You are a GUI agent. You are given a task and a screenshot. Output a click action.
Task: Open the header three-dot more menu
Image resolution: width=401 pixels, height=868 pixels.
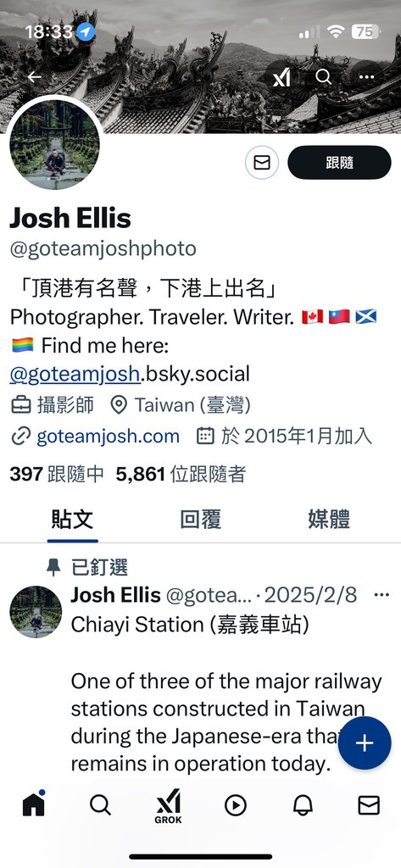(366, 77)
